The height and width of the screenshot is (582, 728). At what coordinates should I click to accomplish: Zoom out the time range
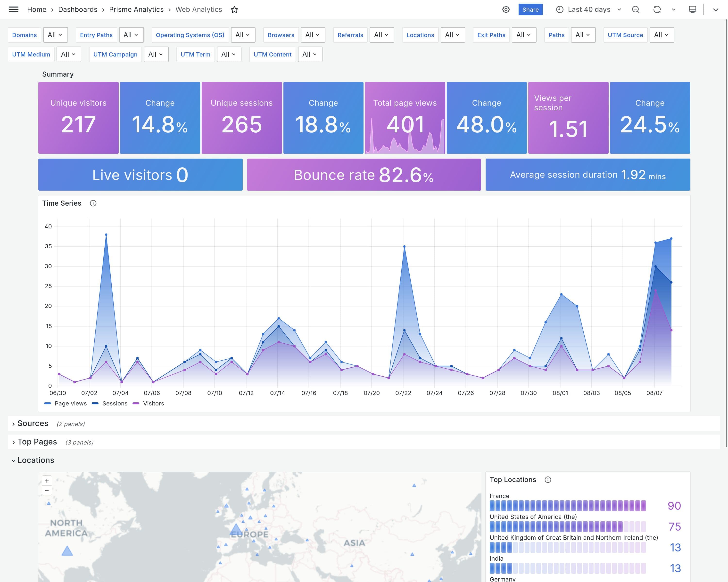pos(636,9)
